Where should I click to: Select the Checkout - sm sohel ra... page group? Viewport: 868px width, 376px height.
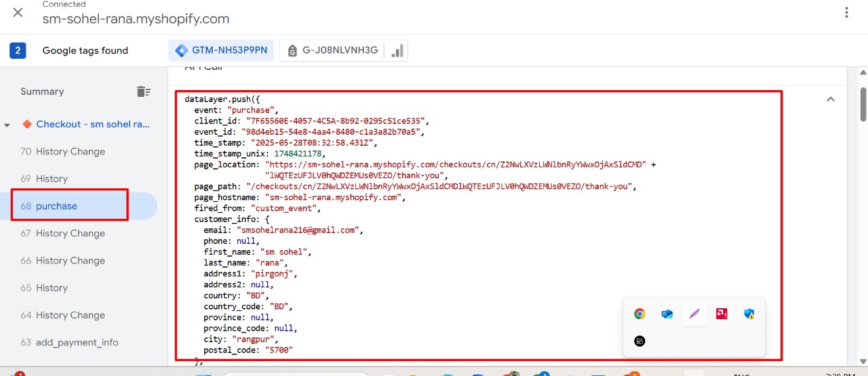coord(93,124)
